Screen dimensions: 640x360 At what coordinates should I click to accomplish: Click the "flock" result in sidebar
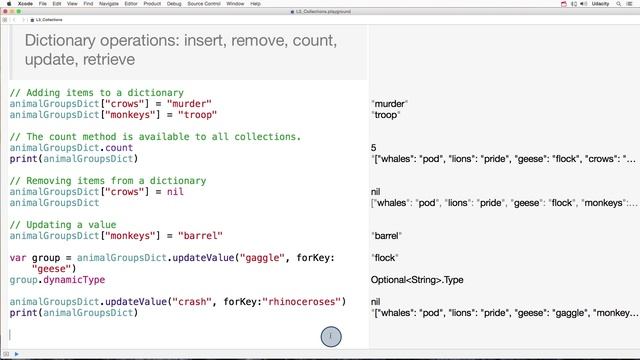pos(384,258)
